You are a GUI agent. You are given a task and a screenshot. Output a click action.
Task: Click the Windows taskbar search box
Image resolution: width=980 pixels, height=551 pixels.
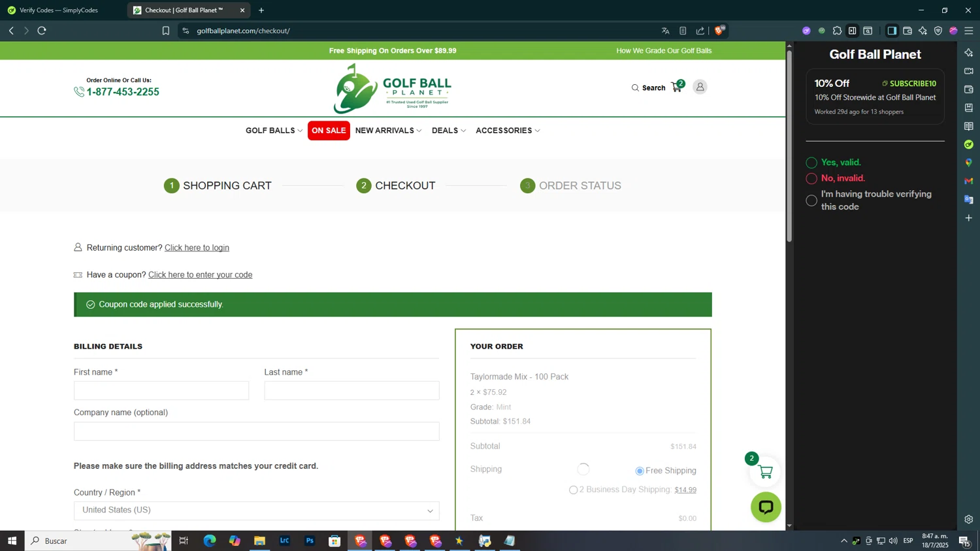point(98,541)
